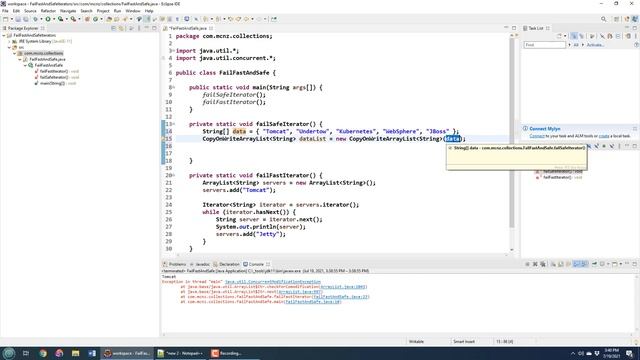Open the Refactor menu
Image resolution: width=640 pixels, height=360 pixels.
pos(48,11)
